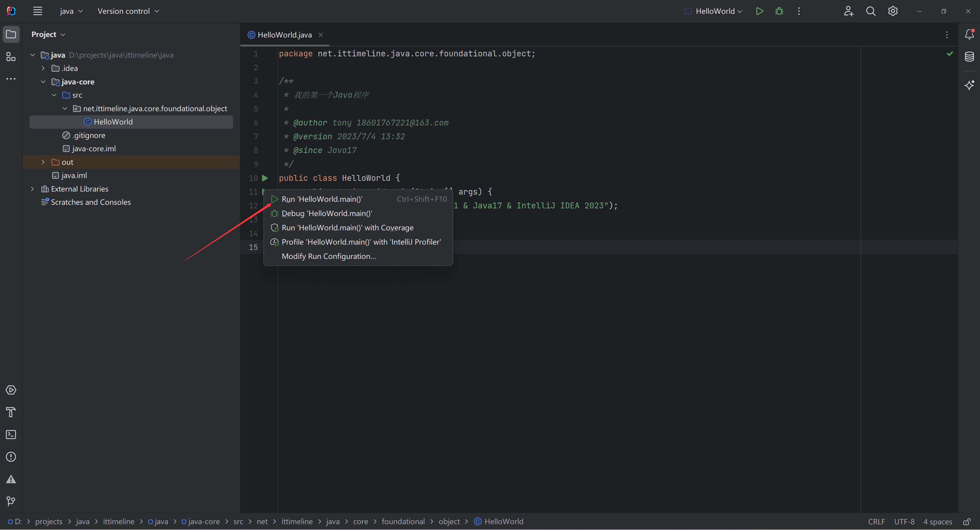Screen dimensions: 980x530
Task: Show more tool windows ellipsis
Action: 11,79
